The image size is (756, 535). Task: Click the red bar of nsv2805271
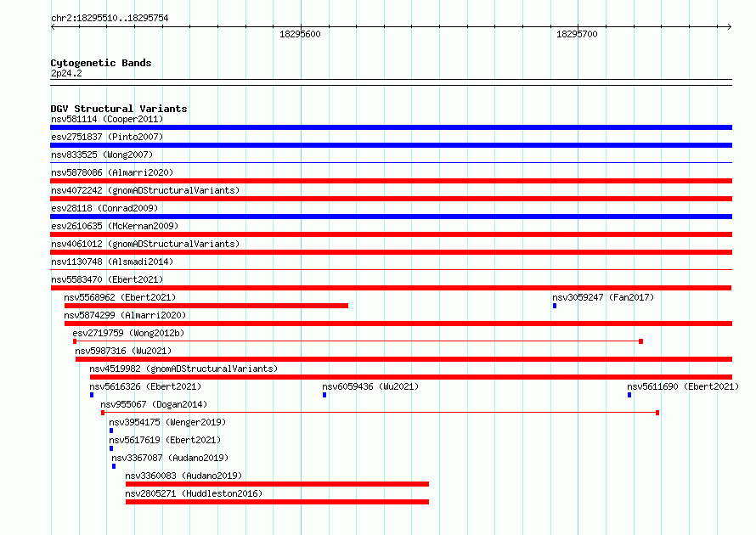click(x=277, y=502)
